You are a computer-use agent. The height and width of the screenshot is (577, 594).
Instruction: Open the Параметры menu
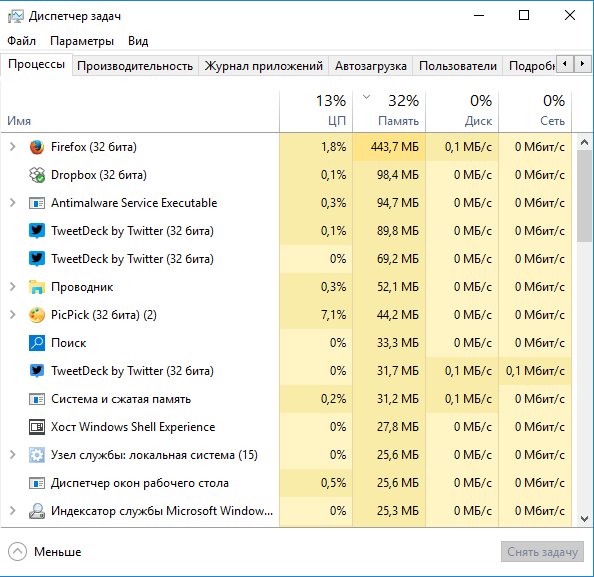[82, 41]
